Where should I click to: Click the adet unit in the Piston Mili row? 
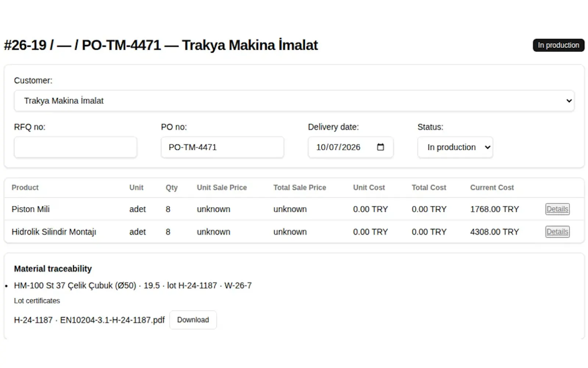(x=137, y=209)
